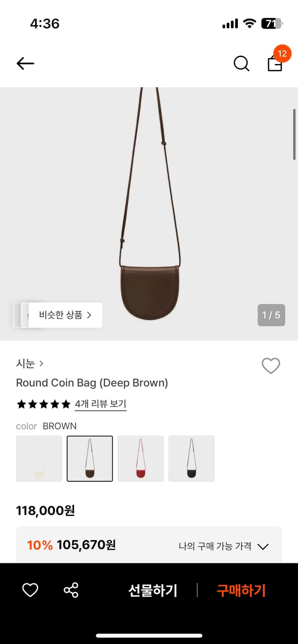Image resolution: width=298 pixels, height=644 pixels.
Task: Expand 나의 구매 가능 가격 details
Action: (263, 546)
